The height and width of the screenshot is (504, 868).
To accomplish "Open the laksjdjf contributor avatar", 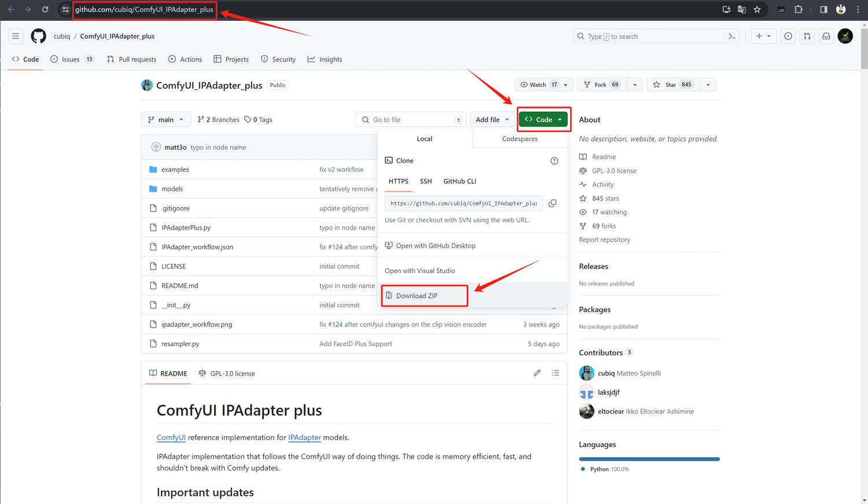I will pyautogui.click(x=587, y=392).
